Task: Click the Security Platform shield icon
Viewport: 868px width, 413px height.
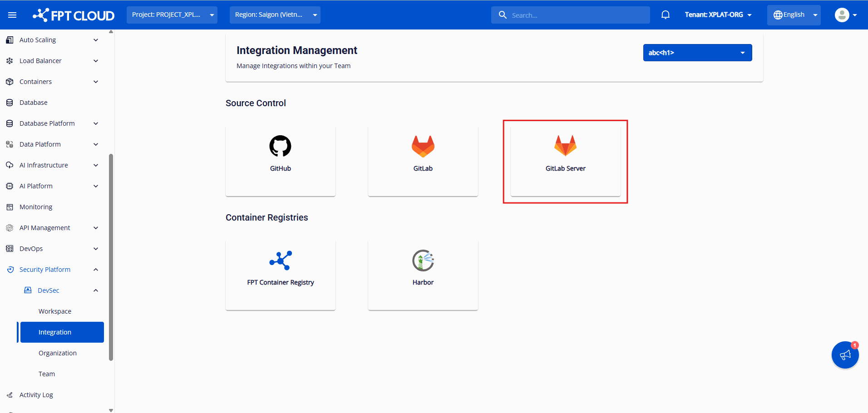Action: coord(10,270)
